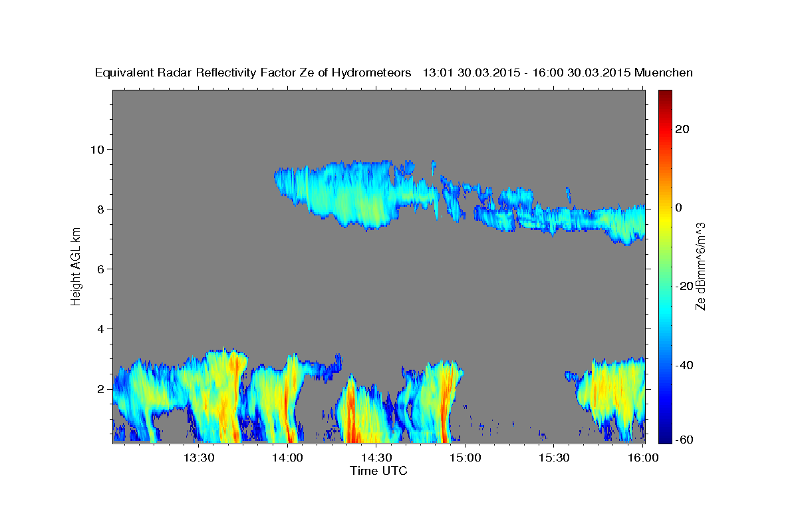Click the 15:30 time tick label

coord(553,458)
